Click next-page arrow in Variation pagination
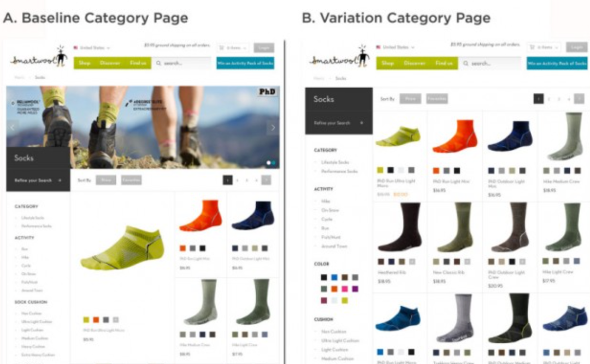Viewport: 590px width, 364px height. click(x=579, y=99)
